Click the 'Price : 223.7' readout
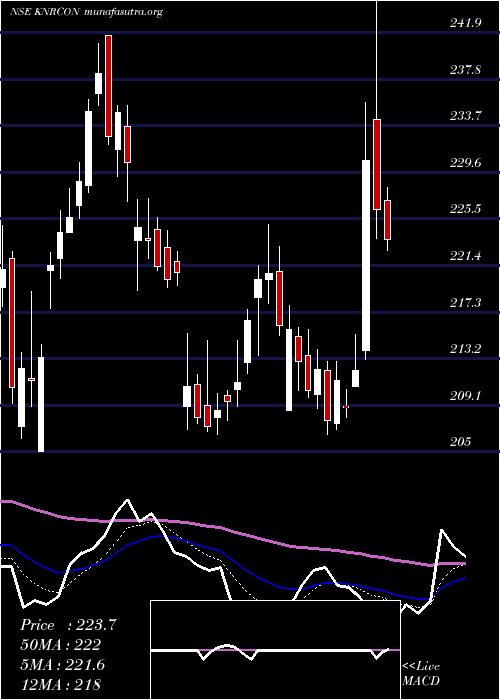 (68, 625)
